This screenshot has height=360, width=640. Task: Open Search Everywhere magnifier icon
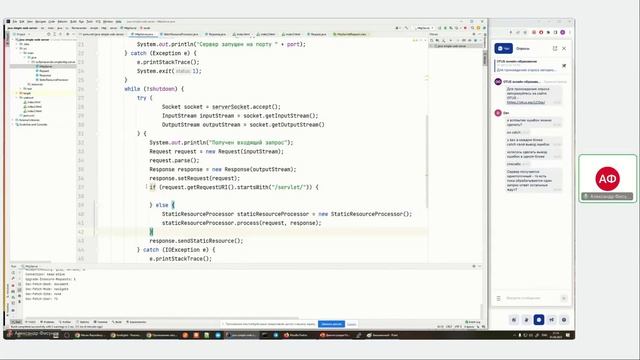point(473,28)
